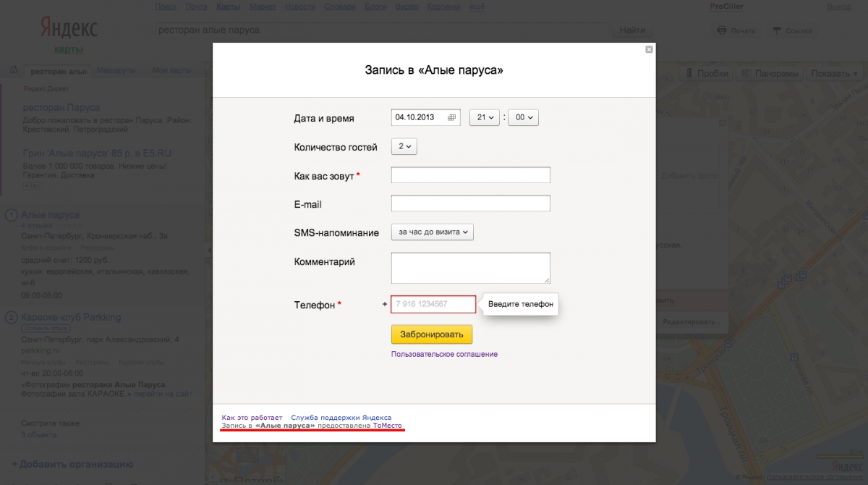Open Картинки in the top navigation
This screenshot has width=868, height=485.
click(x=444, y=7)
